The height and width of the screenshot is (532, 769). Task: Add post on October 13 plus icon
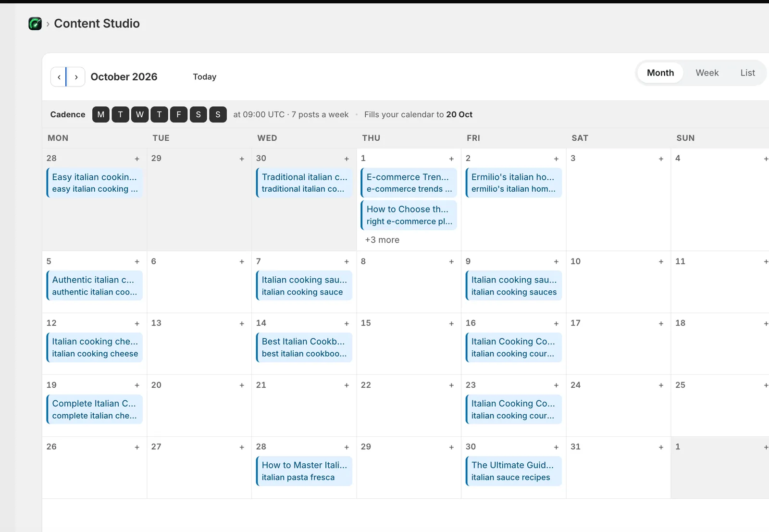click(242, 323)
